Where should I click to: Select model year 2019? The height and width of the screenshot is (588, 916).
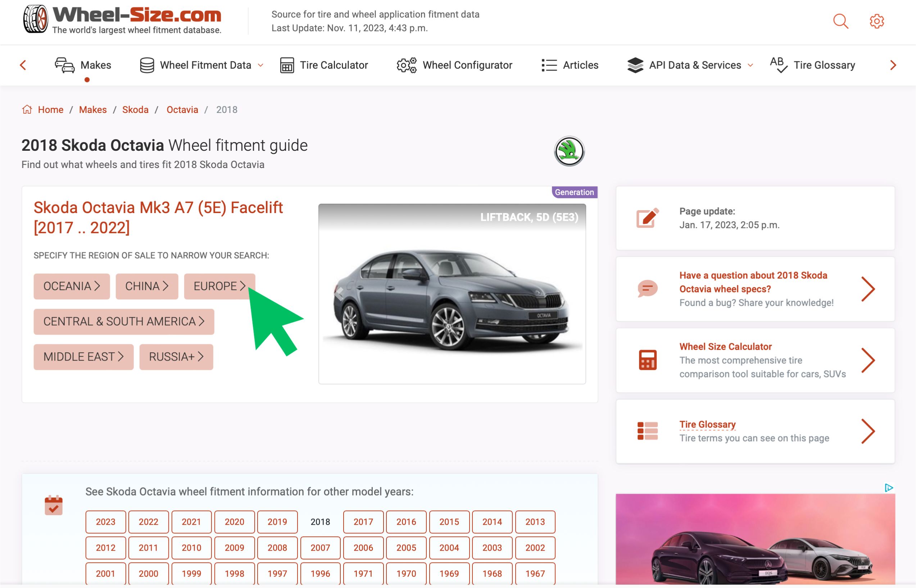pyautogui.click(x=277, y=522)
